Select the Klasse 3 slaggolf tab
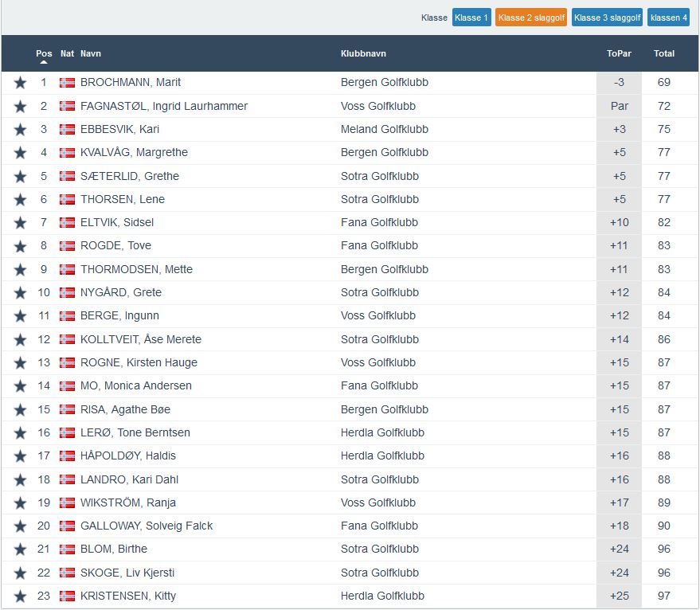Image resolution: width=700 pixels, height=610 pixels. [x=608, y=18]
